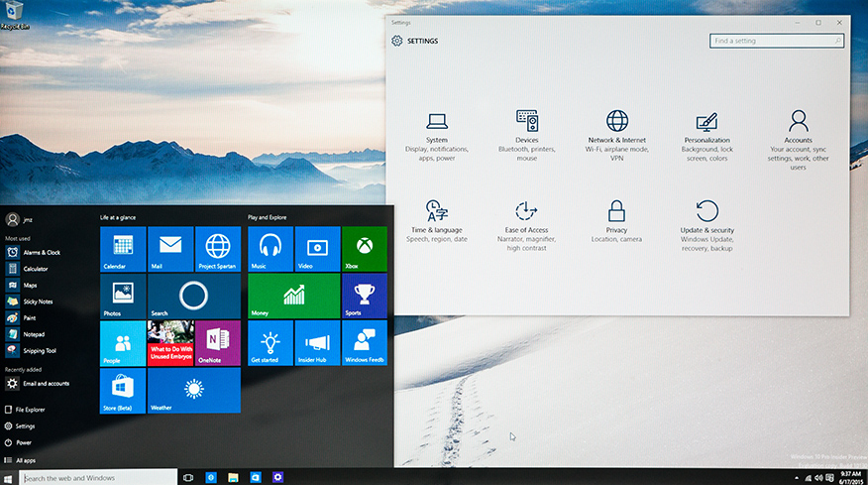
Task: Open the jmz user account menu
Action: 20,220
